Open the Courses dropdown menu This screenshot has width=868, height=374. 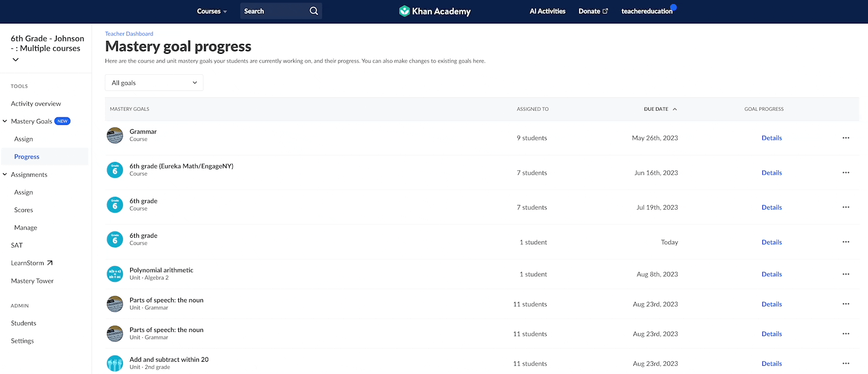click(212, 11)
